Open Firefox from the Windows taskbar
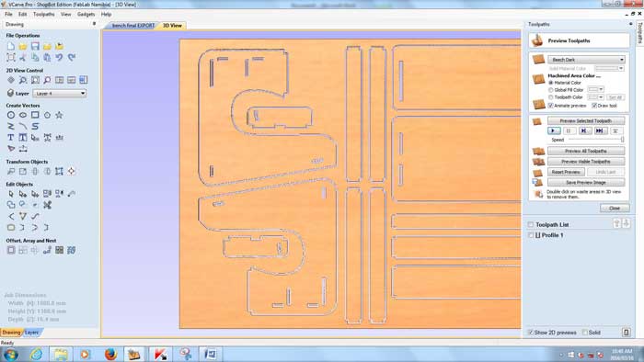 [110, 354]
